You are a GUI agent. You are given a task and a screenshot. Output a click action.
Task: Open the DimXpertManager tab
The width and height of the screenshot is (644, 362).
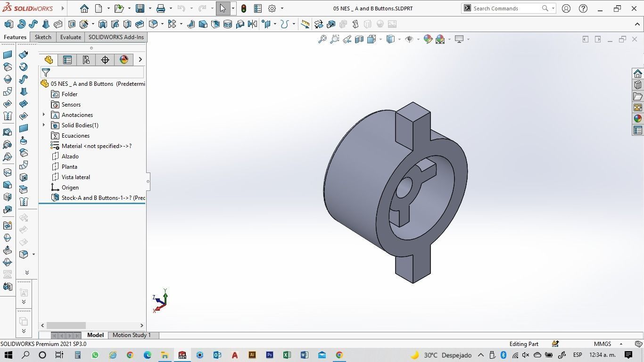(105, 59)
